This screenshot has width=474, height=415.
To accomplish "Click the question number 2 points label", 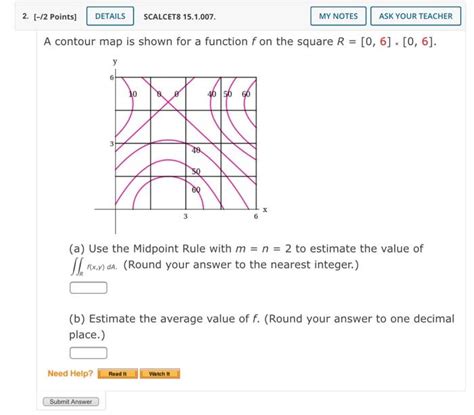I will tap(49, 16).
